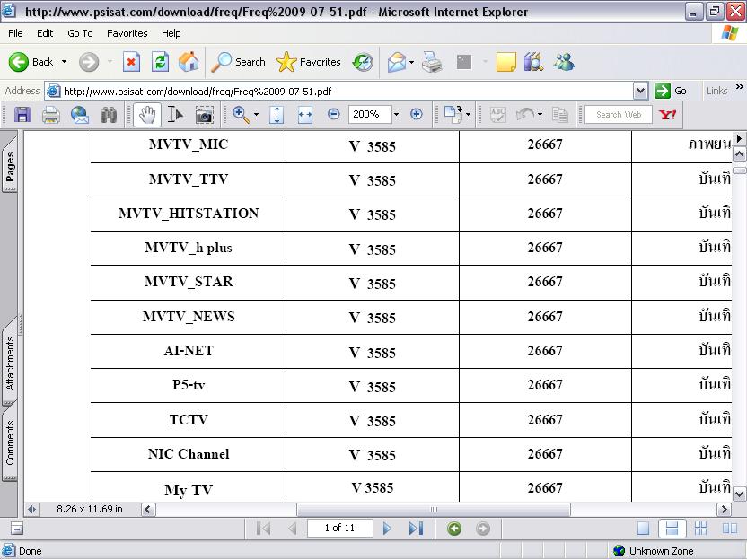
Task: Click the zoom in plus button
Action: point(417,114)
